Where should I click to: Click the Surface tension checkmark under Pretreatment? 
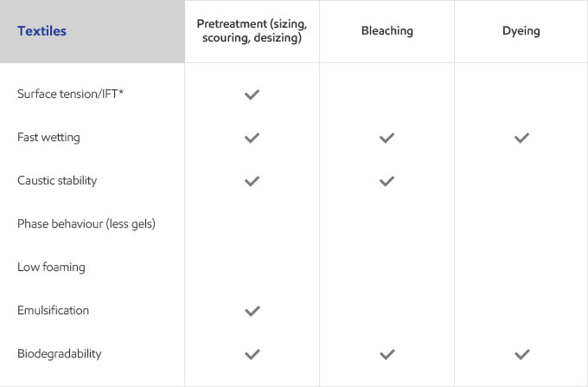[252, 94]
